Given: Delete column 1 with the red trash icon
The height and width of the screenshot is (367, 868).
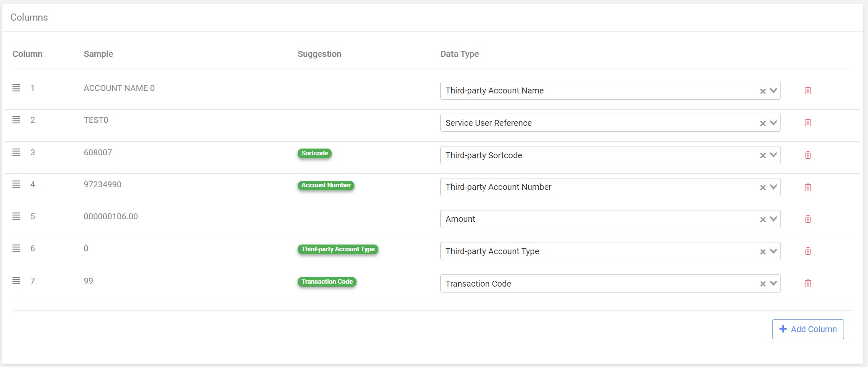Looking at the screenshot, I should (x=808, y=90).
